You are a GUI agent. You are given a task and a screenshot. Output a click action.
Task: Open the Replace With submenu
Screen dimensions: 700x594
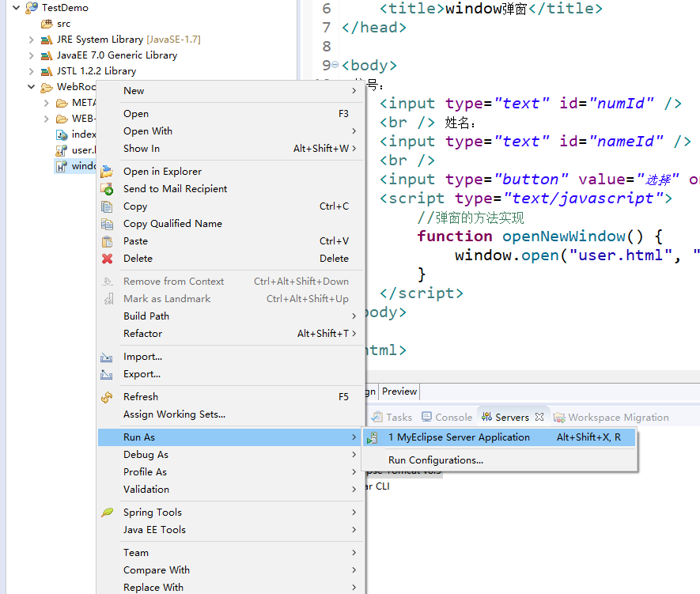230,588
